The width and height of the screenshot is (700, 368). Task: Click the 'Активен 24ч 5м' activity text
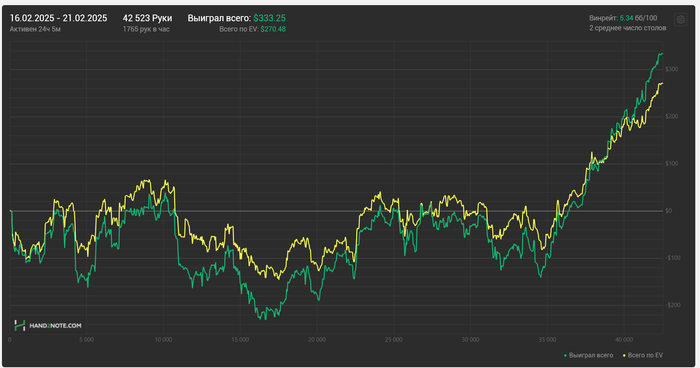35,29
